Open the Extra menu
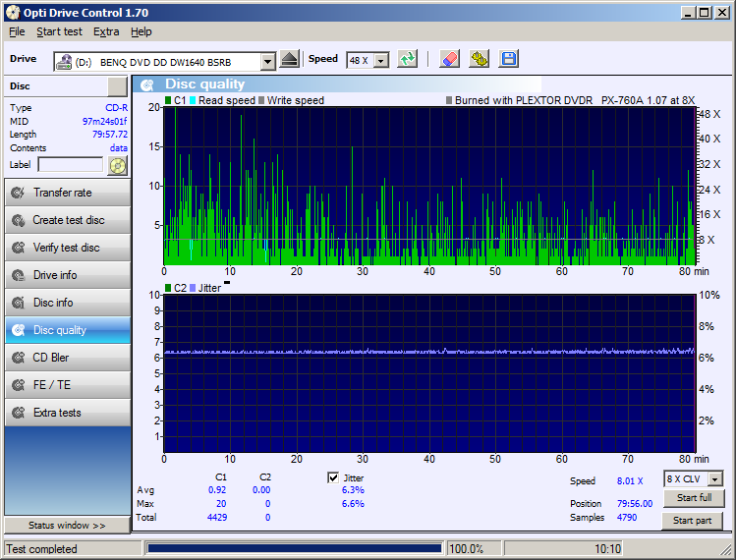This screenshot has height=560, width=736. pos(106,31)
